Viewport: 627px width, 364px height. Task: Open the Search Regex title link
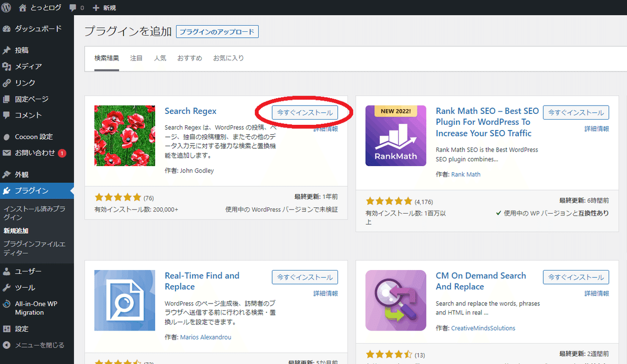pyautogui.click(x=190, y=111)
